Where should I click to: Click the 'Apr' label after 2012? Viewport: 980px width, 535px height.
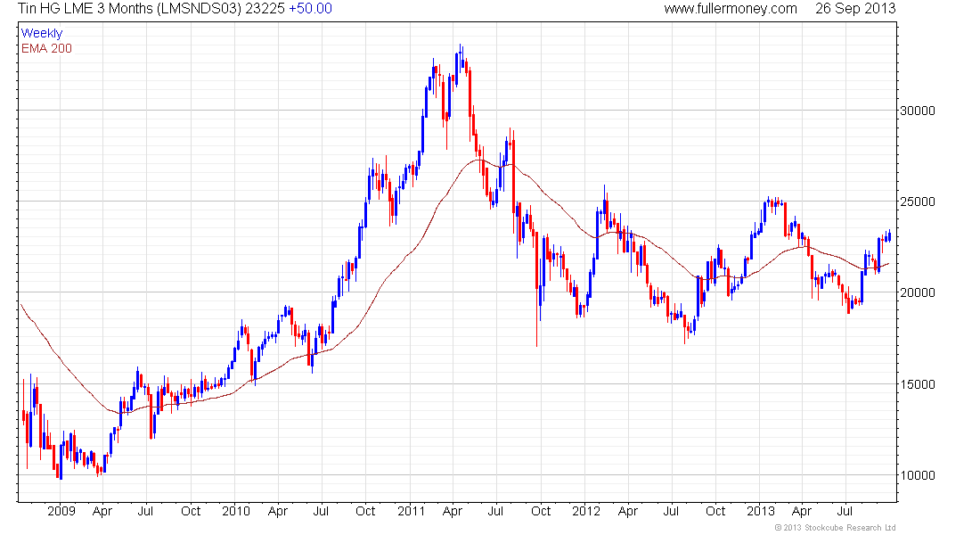pos(627,512)
